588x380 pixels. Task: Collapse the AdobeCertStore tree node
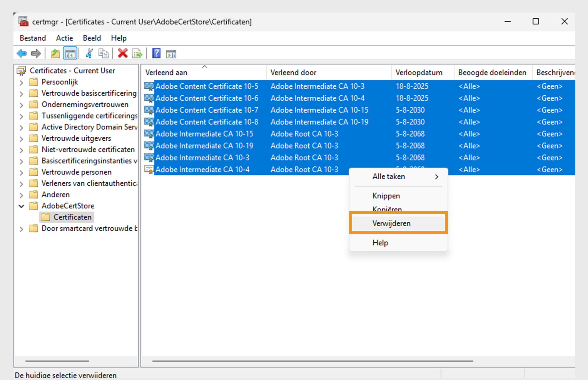pos(21,206)
